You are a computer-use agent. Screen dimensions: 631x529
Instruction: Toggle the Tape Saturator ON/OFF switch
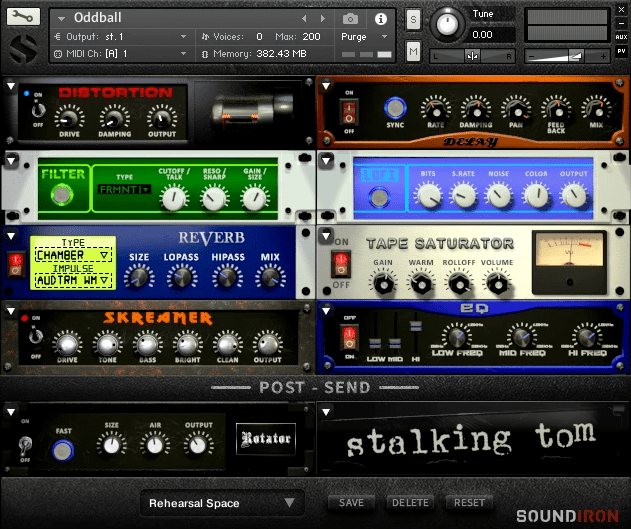click(341, 264)
